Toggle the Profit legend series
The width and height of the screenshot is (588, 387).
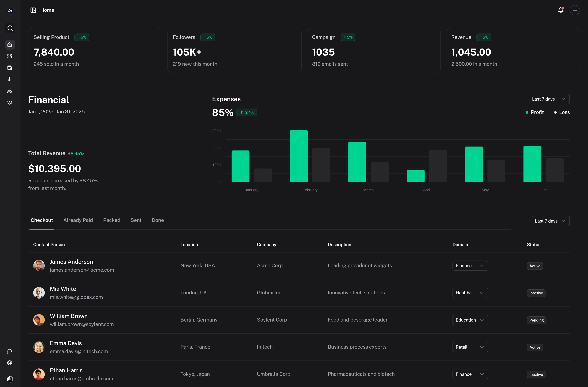click(x=535, y=112)
